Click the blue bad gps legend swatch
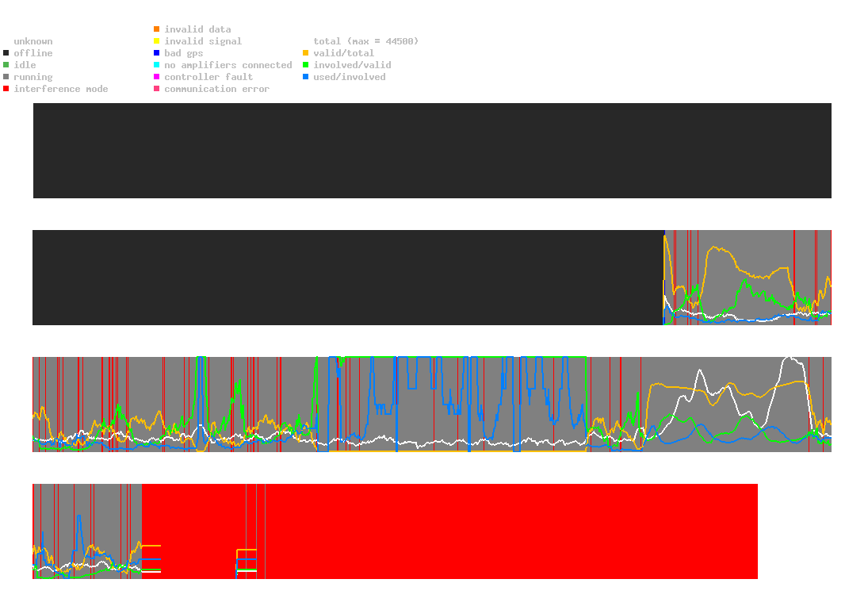868x606 pixels. 157,53
